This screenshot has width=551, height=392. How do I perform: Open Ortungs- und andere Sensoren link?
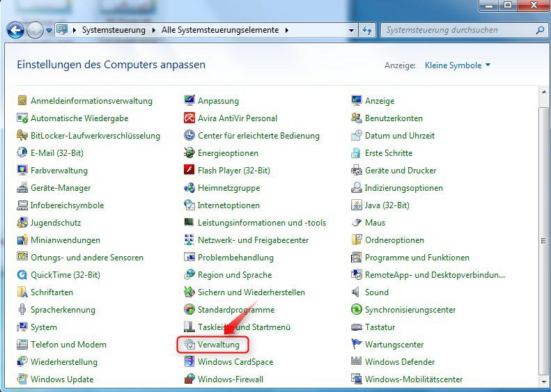pyautogui.click(x=87, y=258)
